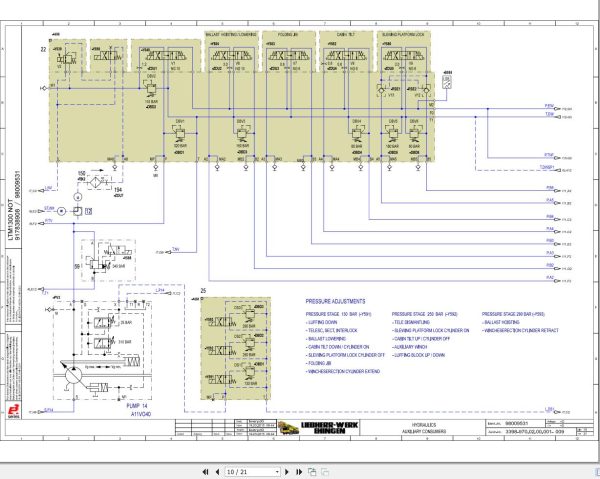This screenshot has width=600, height=479.
Task: Click the PRESSURE ADJUSTMENTS heading
Action: click(x=335, y=301)
